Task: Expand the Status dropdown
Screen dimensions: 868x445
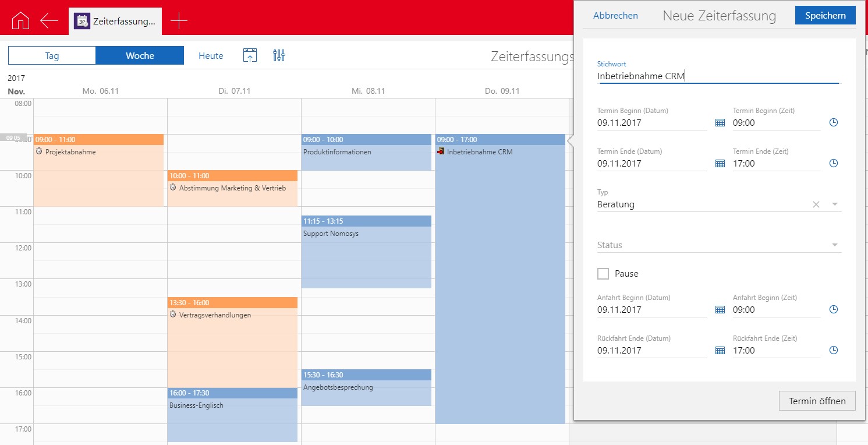Action: tap(835, 245)
